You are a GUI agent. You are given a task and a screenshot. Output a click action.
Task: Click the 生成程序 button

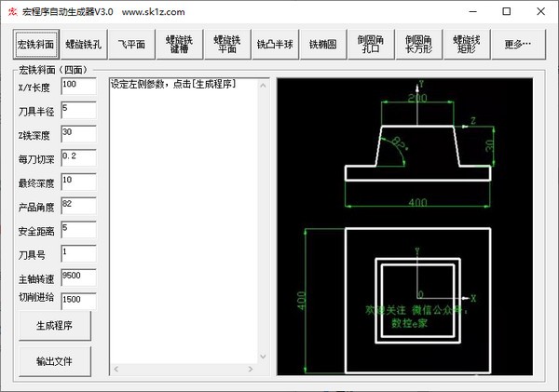pos(55,325)
